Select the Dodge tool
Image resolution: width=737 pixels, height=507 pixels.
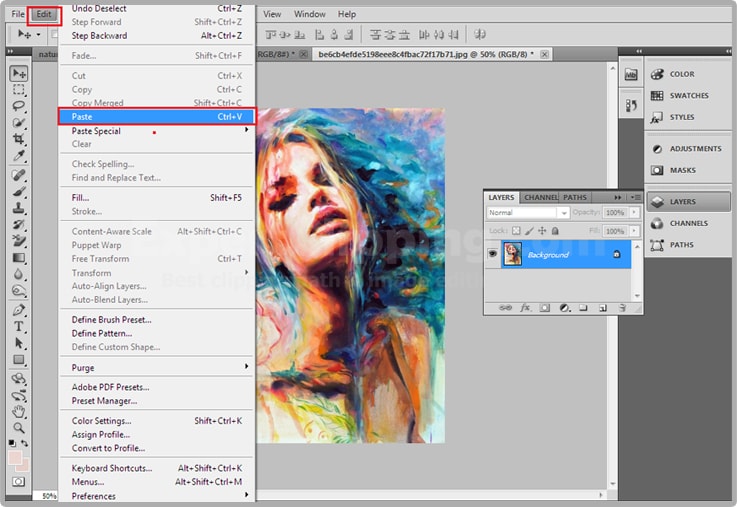click(x=19, y=290)
